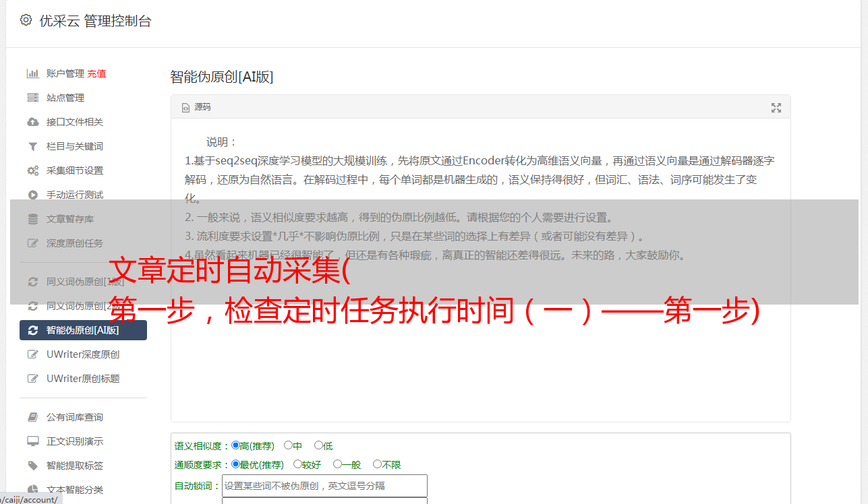This screenshot has width=868, height=504.
Task: Go to 正文识别演示 page
Action: click(x=75, y=441)
